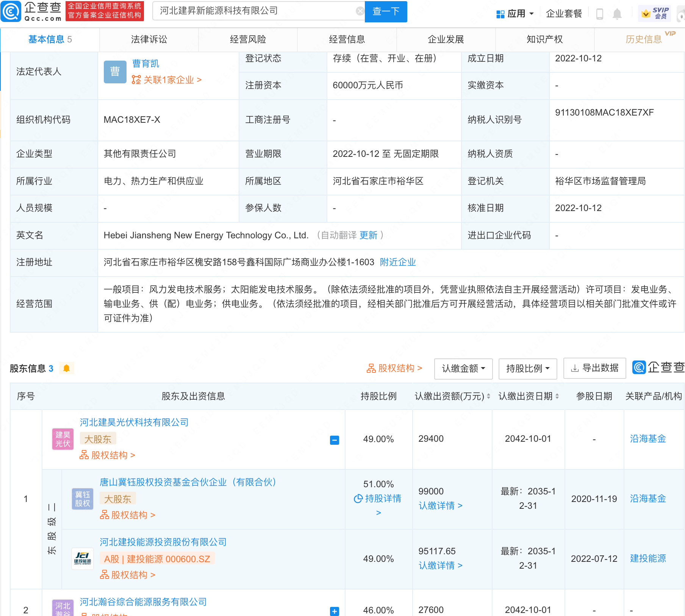
Task: Click the 河北瀚谷 company logo
Action: [x=63, y=608]
